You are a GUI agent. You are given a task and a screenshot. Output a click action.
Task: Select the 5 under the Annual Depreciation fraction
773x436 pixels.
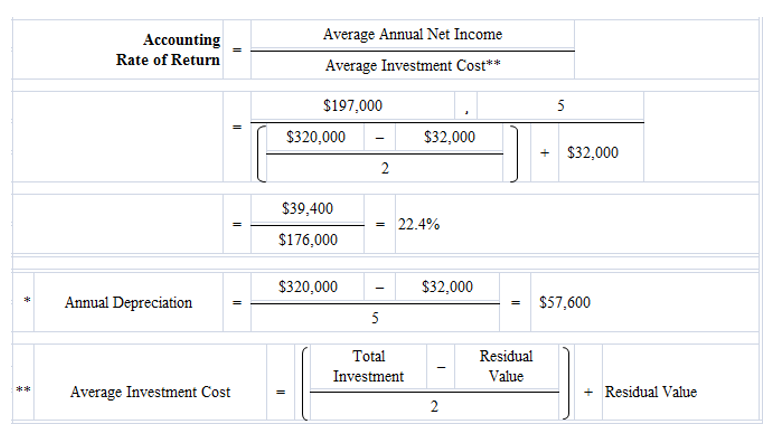click(374, 319)
